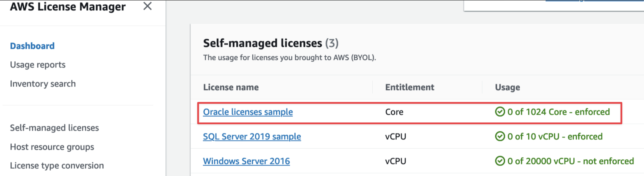Navigate to Self-managed licenses sidebar item
The width and height of the screenshot is (644, 176).
point(54,128)
